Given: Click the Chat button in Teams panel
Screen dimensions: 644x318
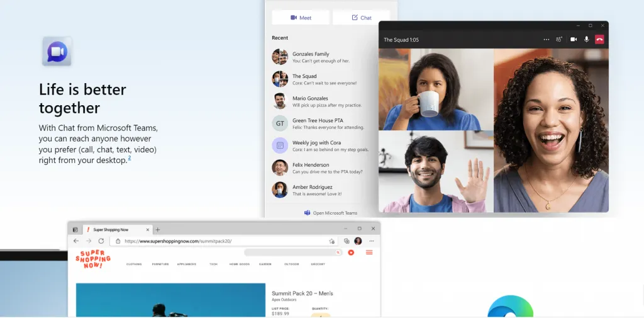Looking at the screenshot, I should click(361, 18).
